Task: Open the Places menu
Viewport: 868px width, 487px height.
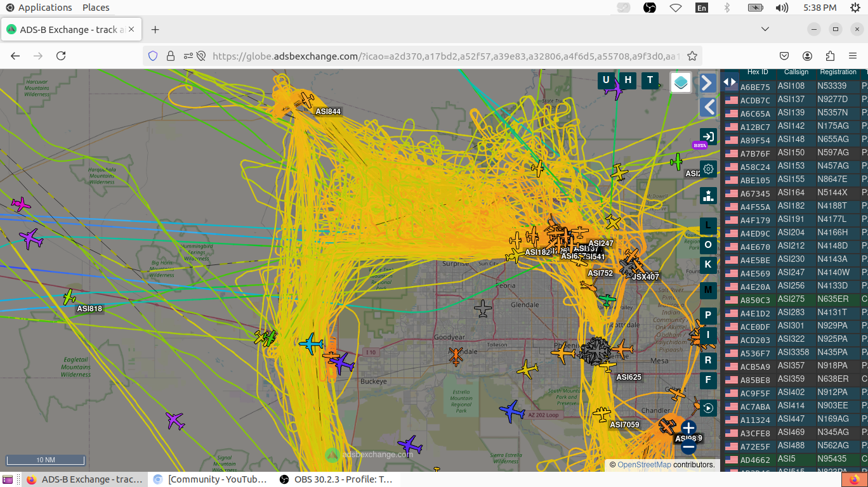Action: 96,8
